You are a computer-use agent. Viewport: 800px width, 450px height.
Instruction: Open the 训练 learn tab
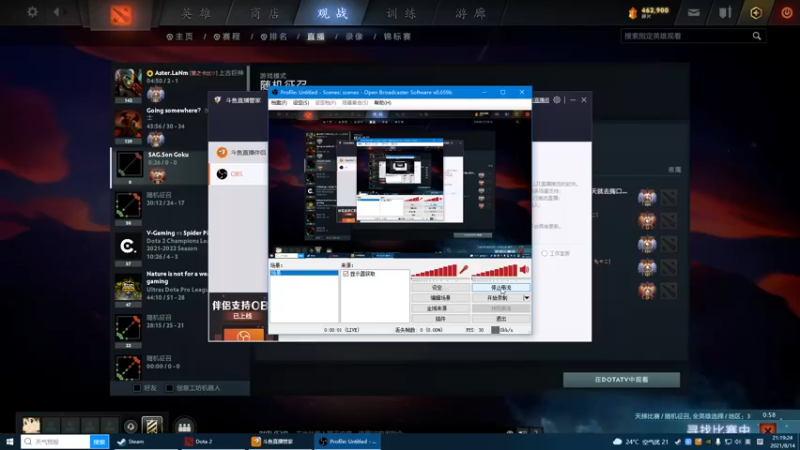click(402, 13)
